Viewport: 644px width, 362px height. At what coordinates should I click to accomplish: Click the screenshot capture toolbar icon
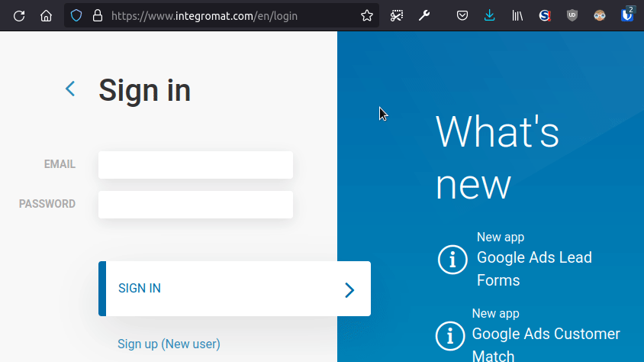click(x=397, y=15)
